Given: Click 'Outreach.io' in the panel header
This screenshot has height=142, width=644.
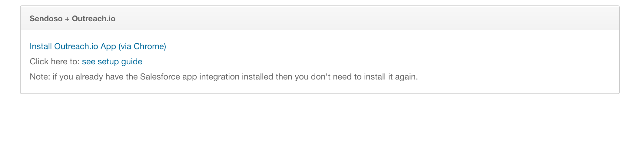Looking at the screenshot, I should (93, 19).
